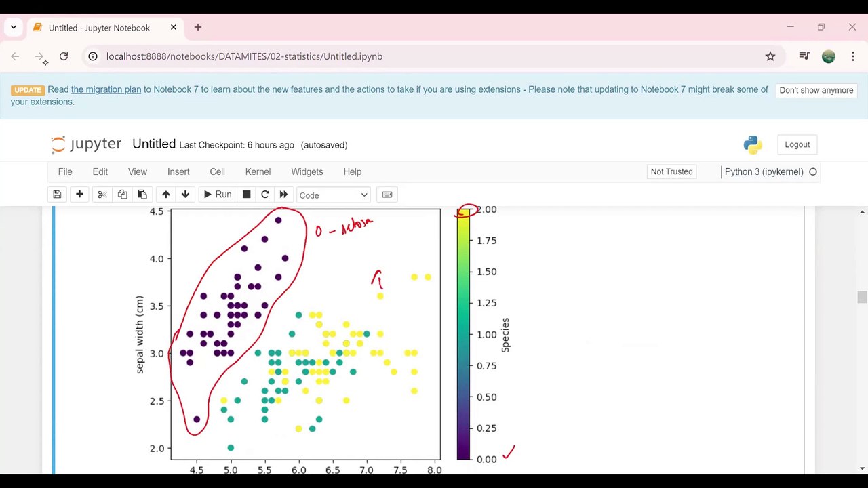Open the Cell menu

click(x=218, y=171)
